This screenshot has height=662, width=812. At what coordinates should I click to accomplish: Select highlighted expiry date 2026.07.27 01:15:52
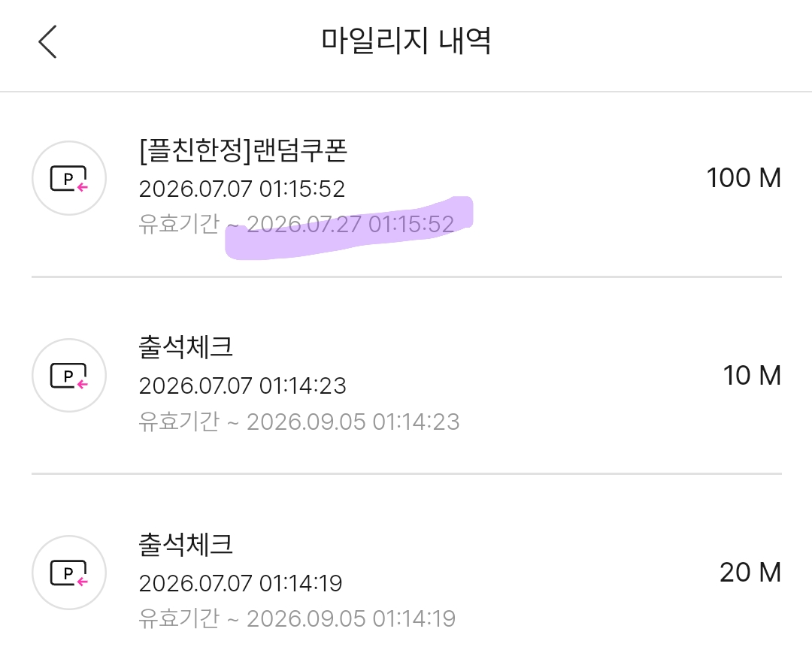tap(350, 224)
